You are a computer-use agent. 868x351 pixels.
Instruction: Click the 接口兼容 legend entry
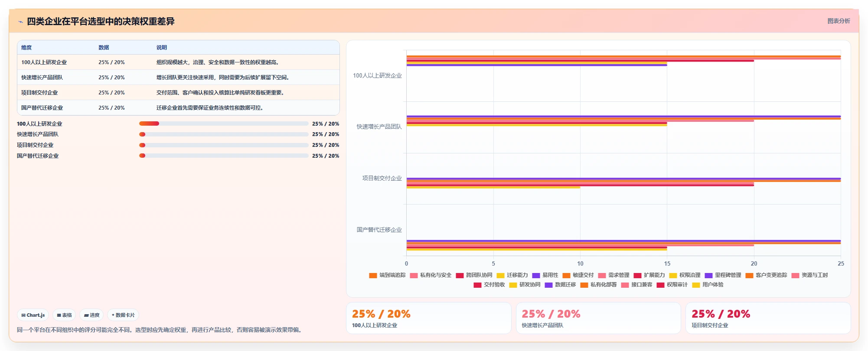[x=636, y=285]
